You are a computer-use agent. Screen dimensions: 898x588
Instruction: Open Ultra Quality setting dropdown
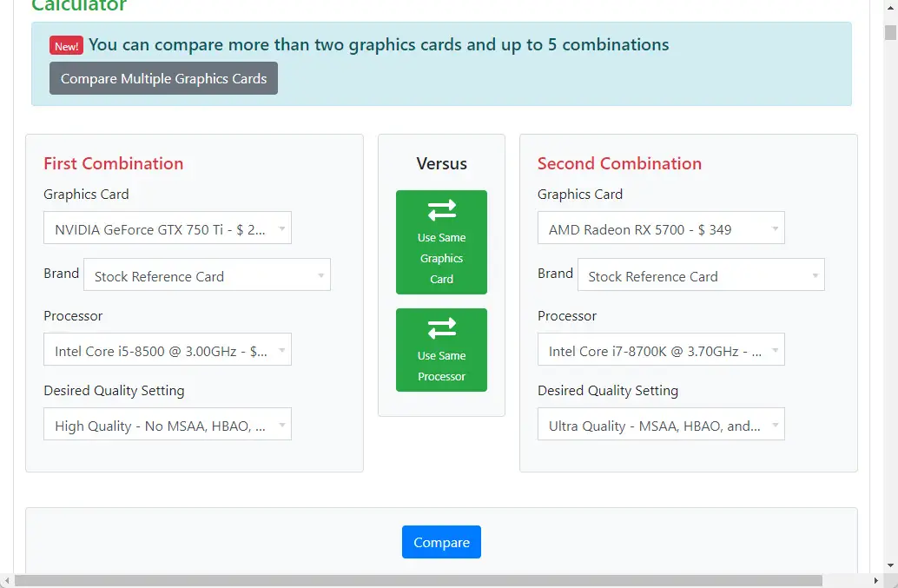661,424
